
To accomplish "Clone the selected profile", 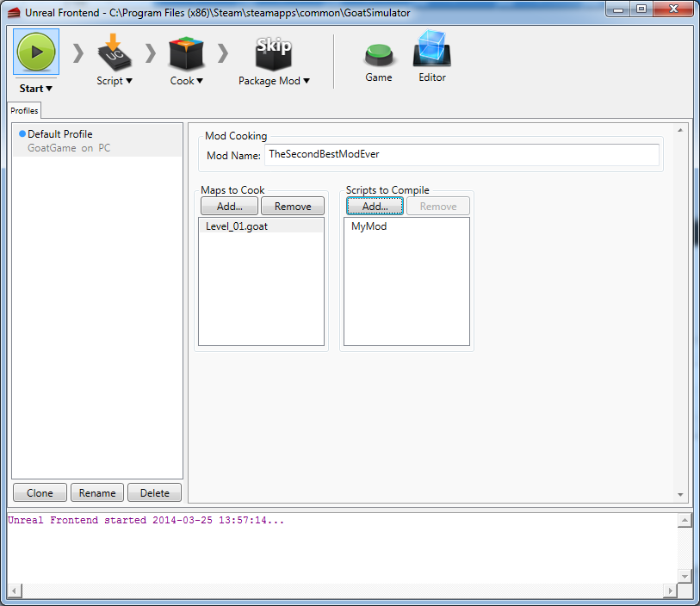I will [x=40, y=492].
